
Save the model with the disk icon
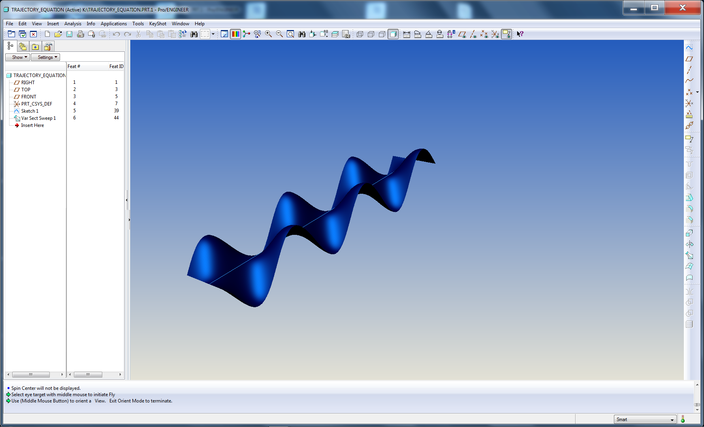click(69, 34)
